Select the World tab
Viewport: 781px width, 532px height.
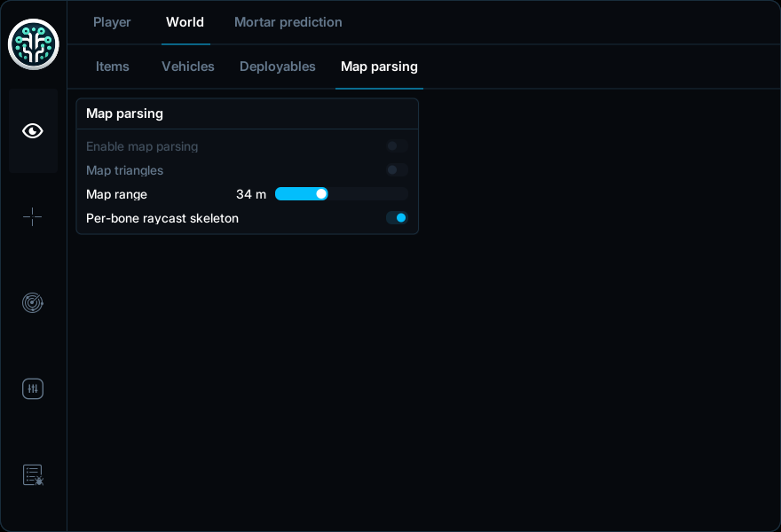tap(185, 22)
